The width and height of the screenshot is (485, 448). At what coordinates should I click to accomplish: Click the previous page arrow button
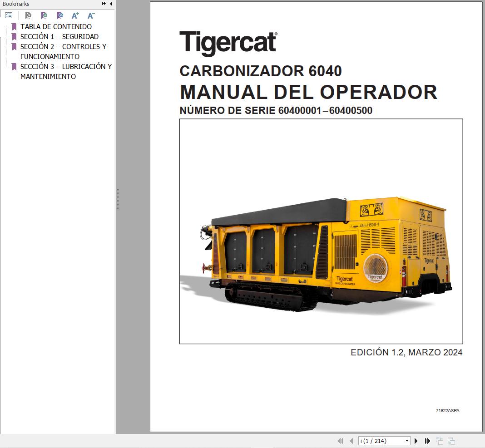coord(351,440)
